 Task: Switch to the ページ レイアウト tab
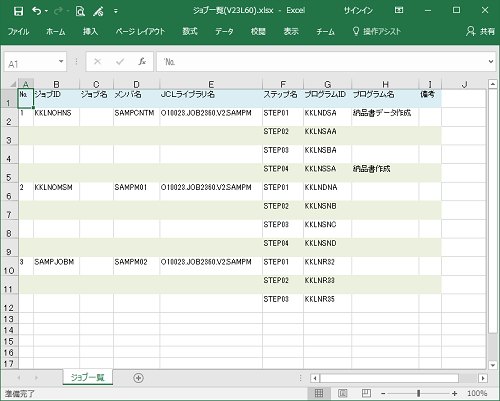tap(140, 32)
